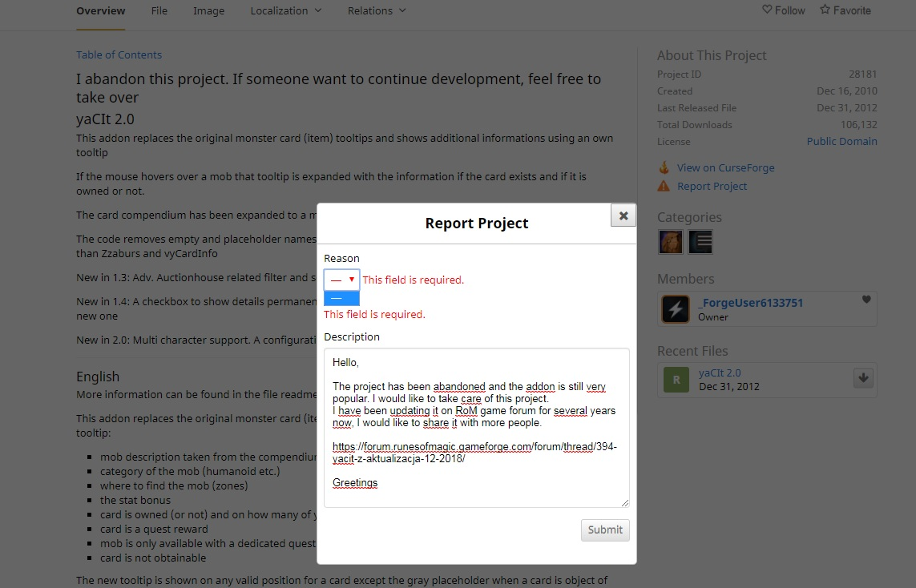Screen dimensions: 916x588
Task: Click the warning triangle report icon
Action: 664,187
